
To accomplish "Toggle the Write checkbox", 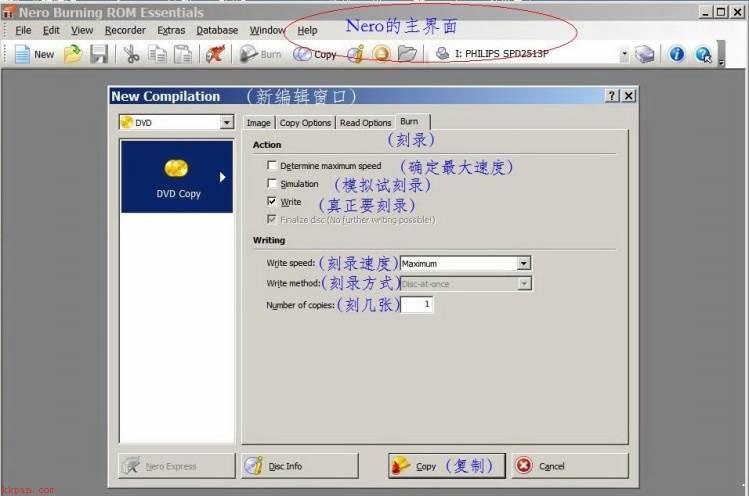I will (x=271, y=201).
